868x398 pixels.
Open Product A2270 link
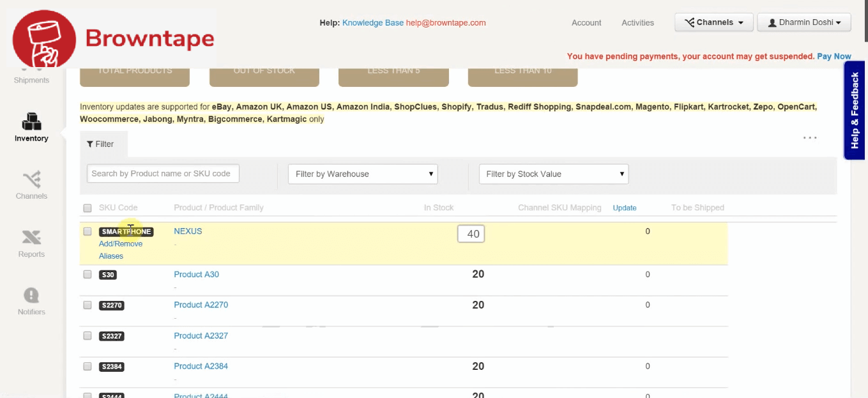click(x=201, y=305)
